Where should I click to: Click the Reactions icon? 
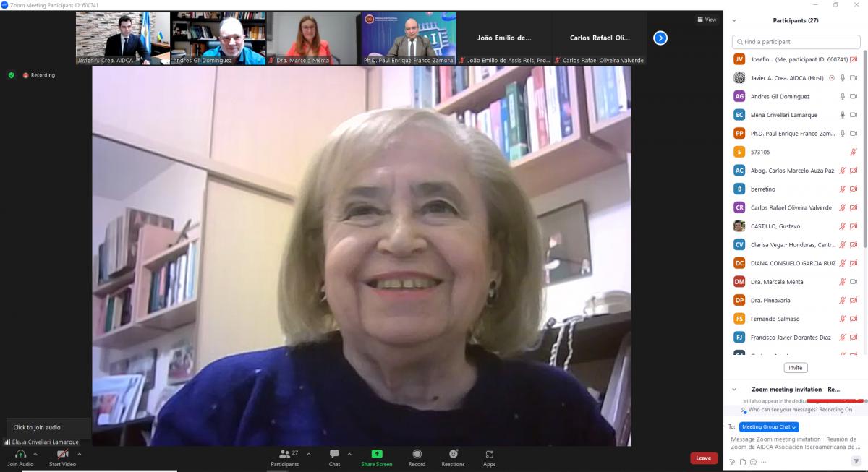pos(453,454)
